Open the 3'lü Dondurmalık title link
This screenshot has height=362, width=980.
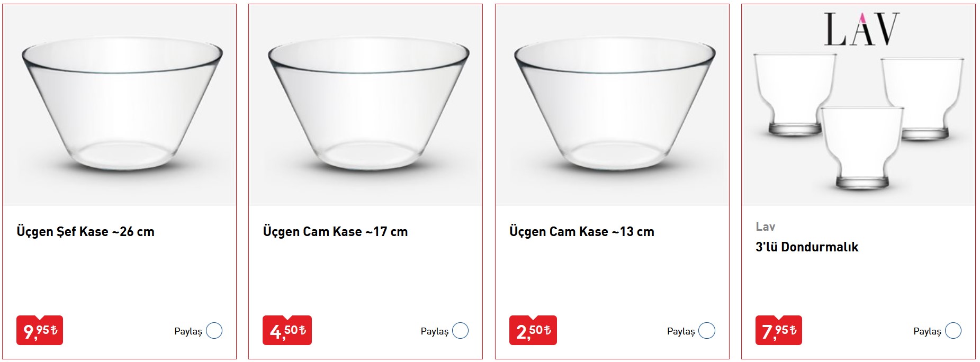806,247
